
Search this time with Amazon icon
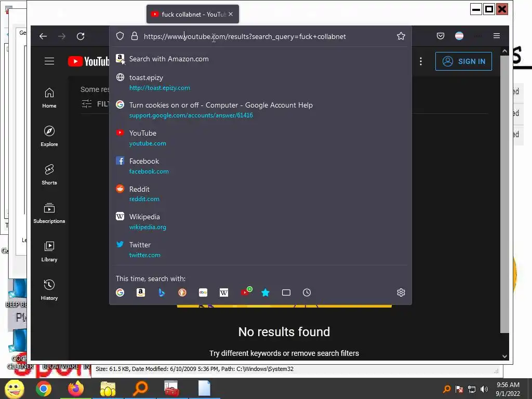pos(141,292)
